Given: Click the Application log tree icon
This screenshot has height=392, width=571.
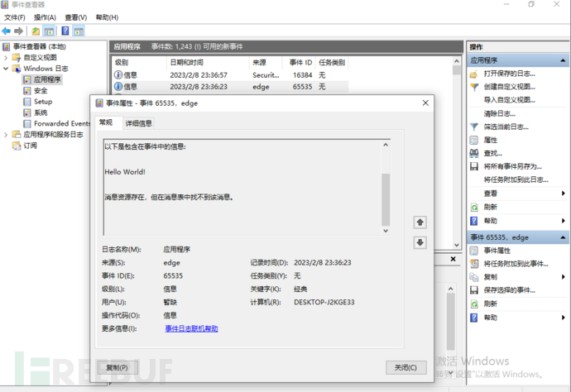Looking at the screenshot, I should (x=27, y=79).
